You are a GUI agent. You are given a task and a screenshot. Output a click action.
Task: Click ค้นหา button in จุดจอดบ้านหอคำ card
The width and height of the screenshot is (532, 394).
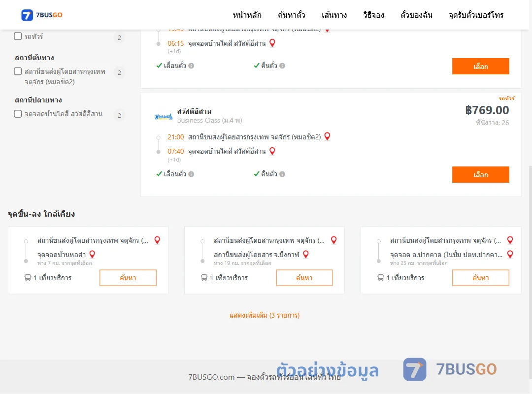point(128,278)
